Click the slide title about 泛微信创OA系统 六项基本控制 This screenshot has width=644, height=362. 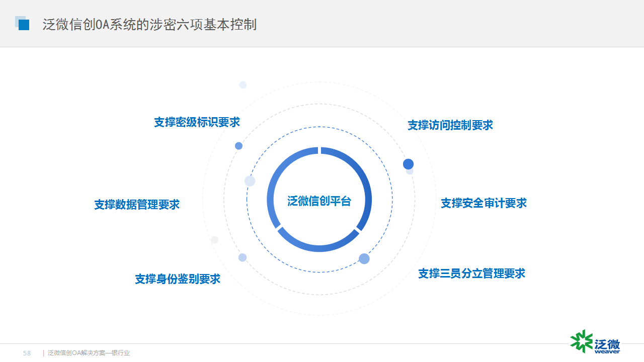[x=150, y=25]
